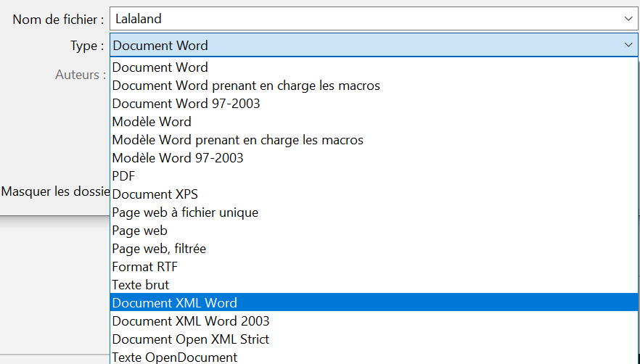640x364 pixels.
Task: Open the file name history dropdown arrow
Action: 628,19
